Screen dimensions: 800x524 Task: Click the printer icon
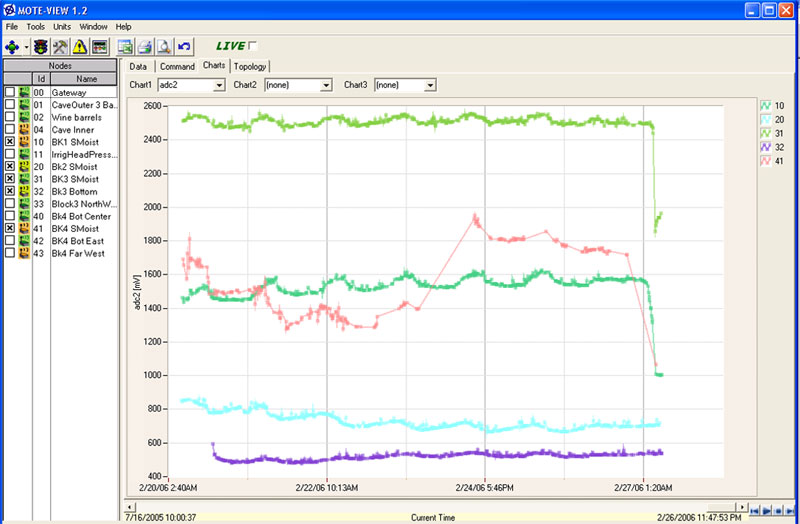coord(145,46)
